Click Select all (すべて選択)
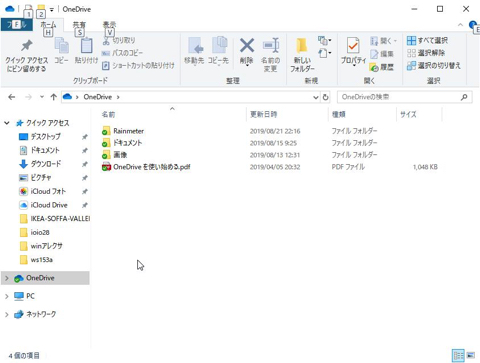This screenshot has height=363, width=480. coord(427,40)
